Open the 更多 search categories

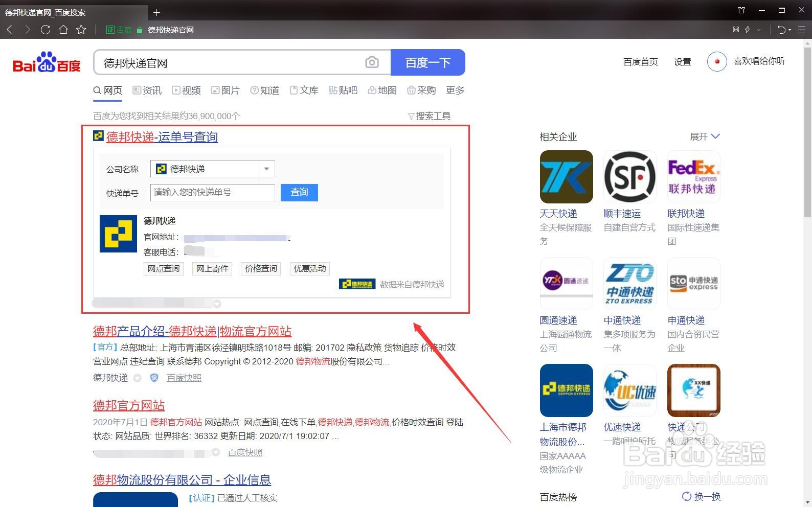pyautogui.click(x=455, y=90)
